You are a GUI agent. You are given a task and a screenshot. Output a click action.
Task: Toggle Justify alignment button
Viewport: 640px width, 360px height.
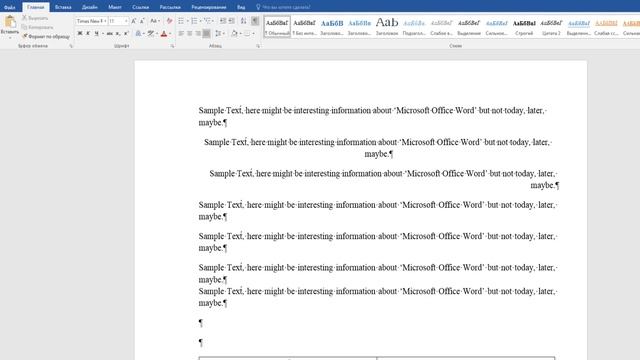(x=207, y=33)
